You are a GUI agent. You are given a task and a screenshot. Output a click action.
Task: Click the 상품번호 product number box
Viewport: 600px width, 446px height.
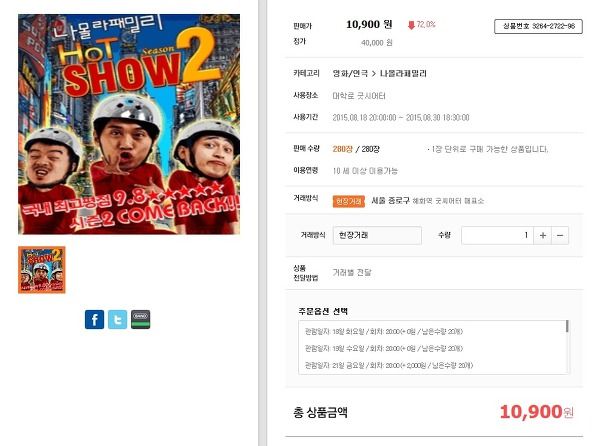(538, 26)
